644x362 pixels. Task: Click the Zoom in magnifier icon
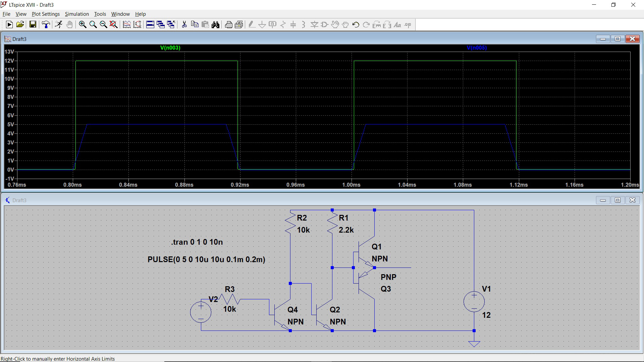(x=83, y=24)
